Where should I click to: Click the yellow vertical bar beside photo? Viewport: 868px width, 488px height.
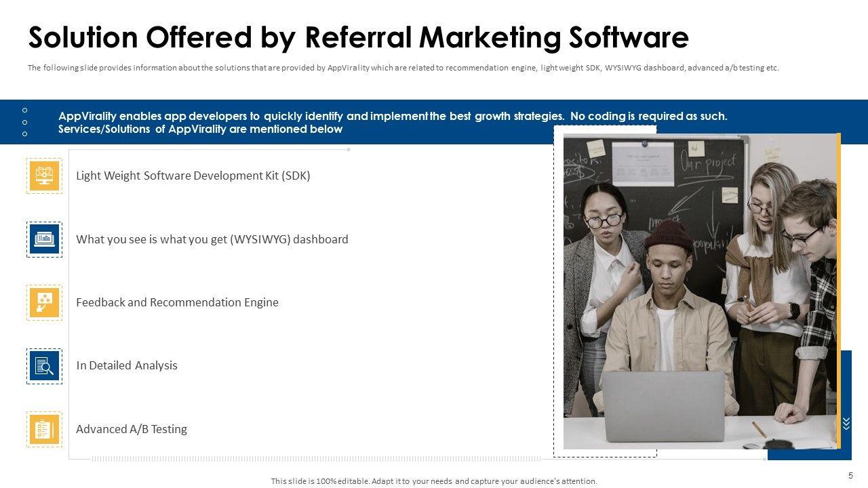(x=839, y=291)
